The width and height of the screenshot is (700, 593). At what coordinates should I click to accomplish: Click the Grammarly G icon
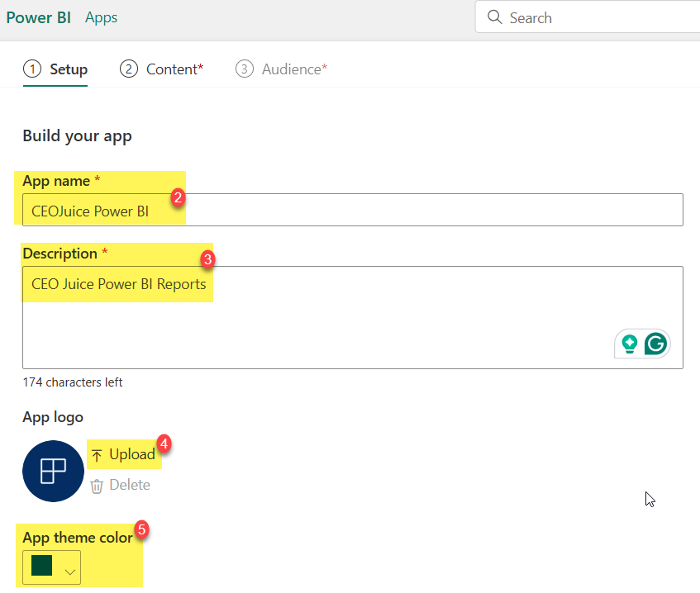point(655,344)
